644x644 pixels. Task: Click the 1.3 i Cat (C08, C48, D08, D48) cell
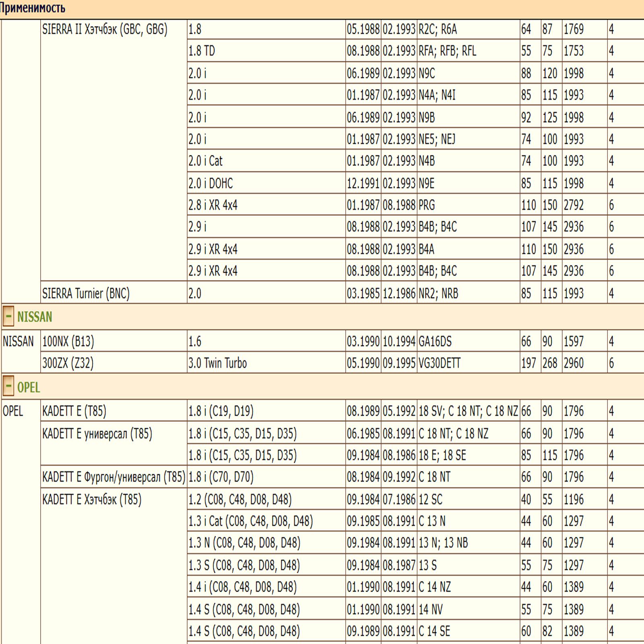[250, 521]
